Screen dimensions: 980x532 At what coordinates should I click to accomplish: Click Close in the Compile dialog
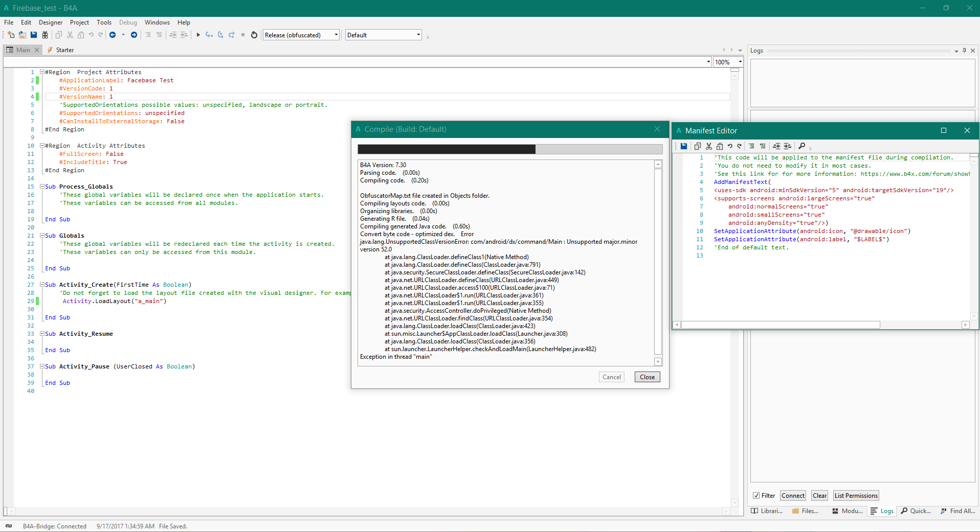click(x=647, y=377)
